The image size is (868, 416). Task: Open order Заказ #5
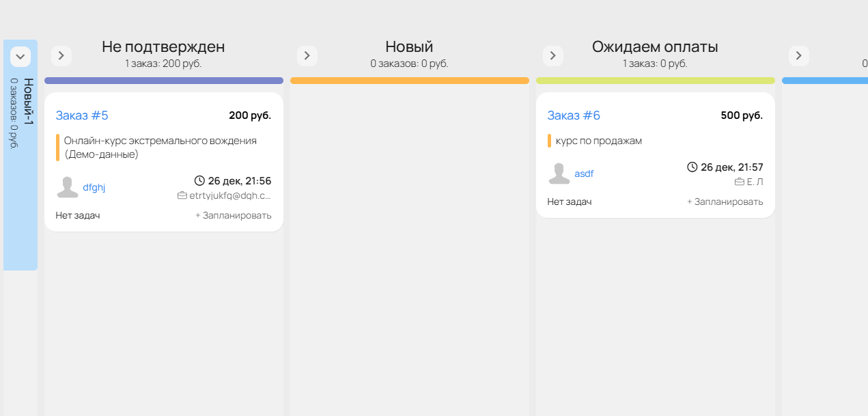click(x=82, y=115)
